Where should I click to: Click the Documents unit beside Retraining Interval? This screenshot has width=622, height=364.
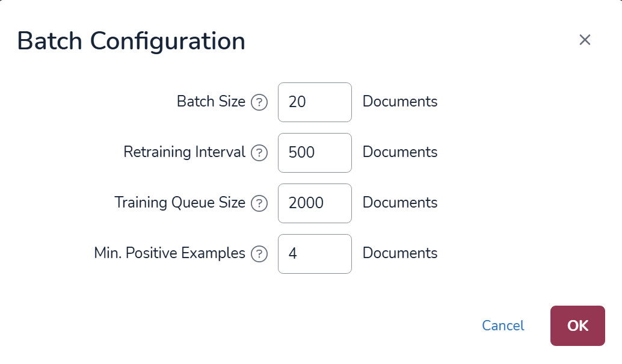(400, 152)
